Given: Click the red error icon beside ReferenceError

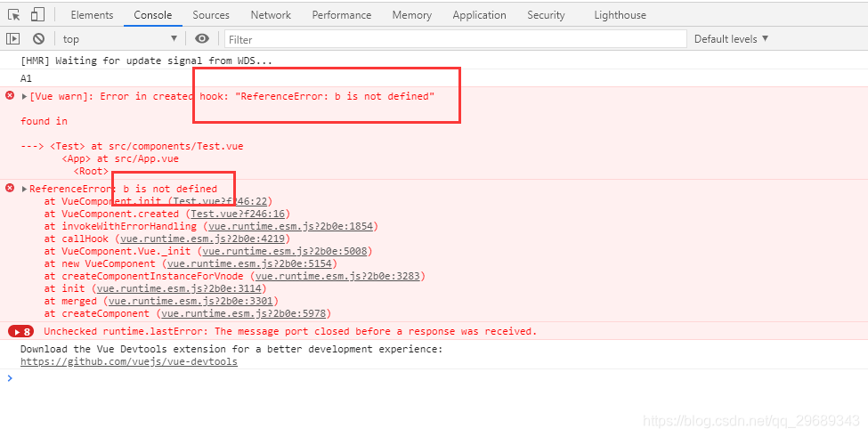Looking at the screenshot, I should coord(11,188).
